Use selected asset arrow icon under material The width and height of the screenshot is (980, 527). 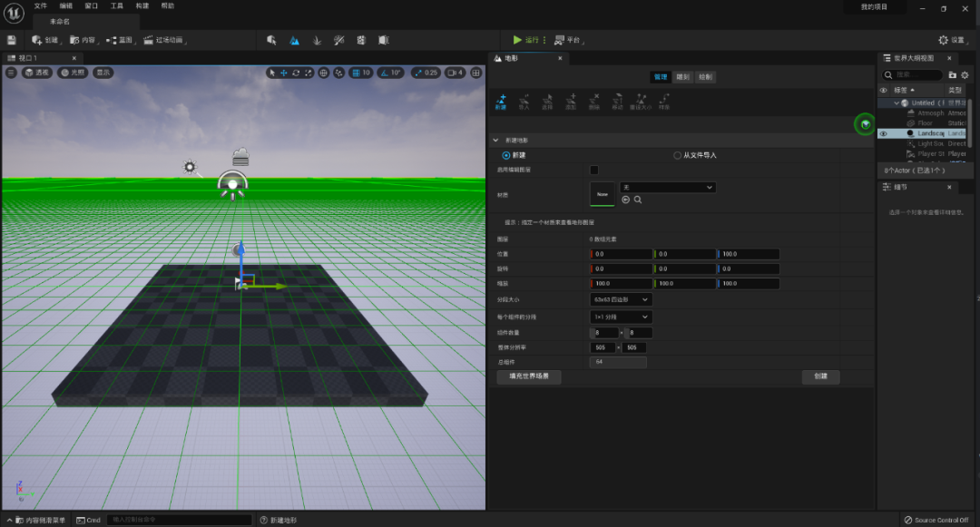625,200
